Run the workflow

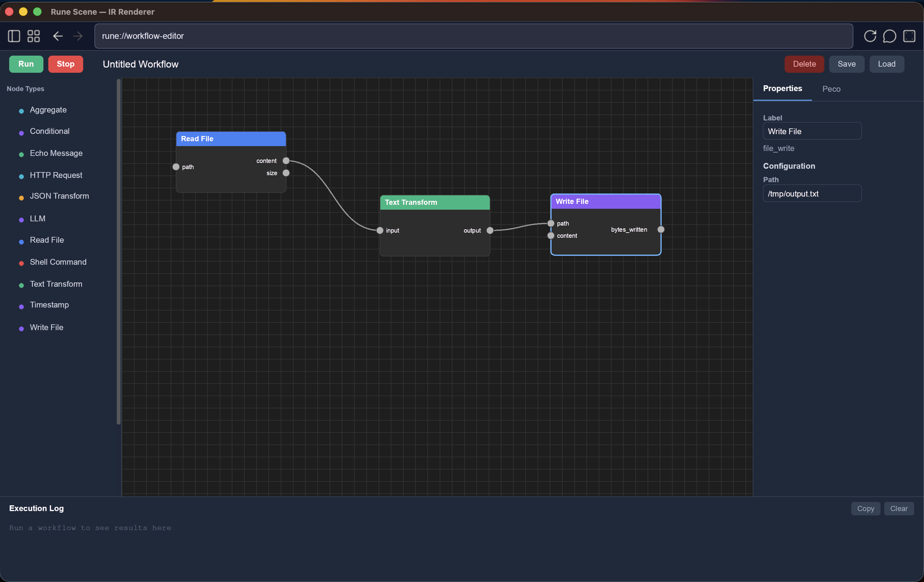pos(25,64)
